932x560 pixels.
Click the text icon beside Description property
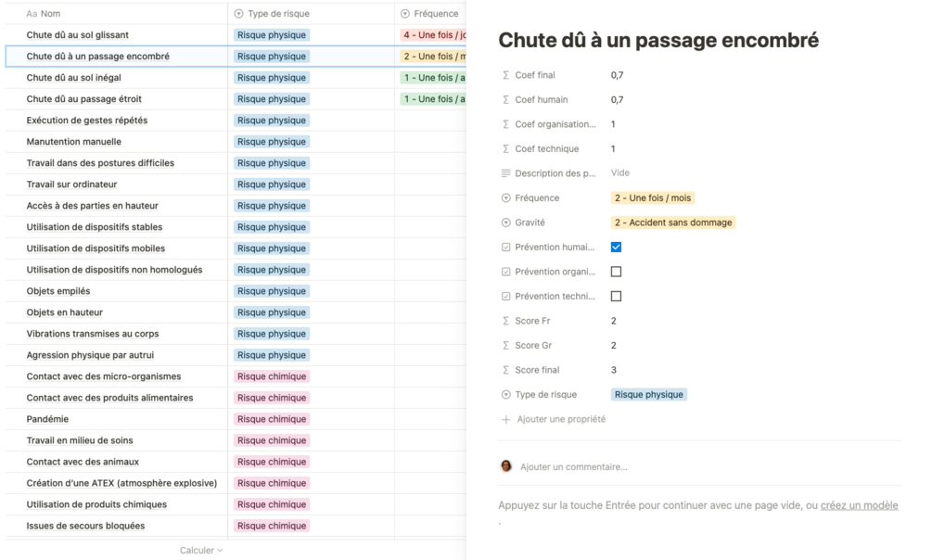pyautogui.click(x=505, y=173)
